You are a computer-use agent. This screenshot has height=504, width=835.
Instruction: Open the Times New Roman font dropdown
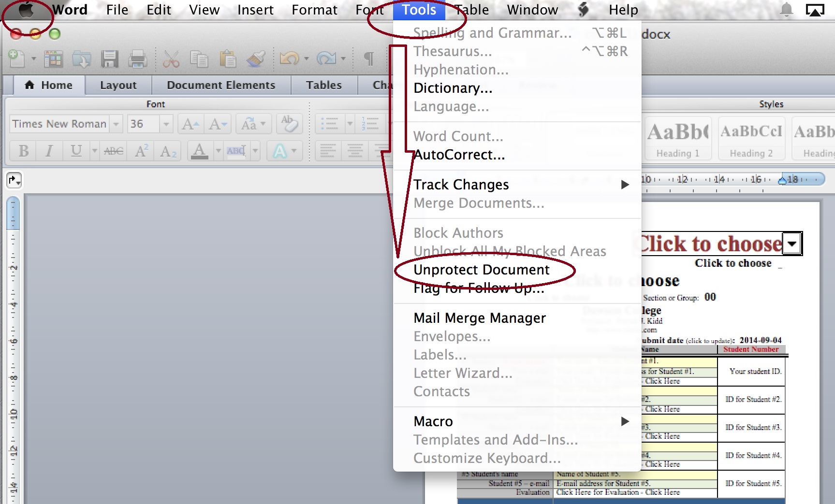tap(116, 124)
